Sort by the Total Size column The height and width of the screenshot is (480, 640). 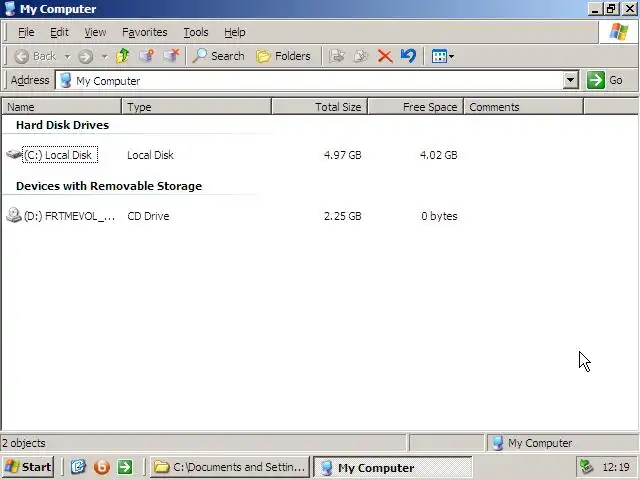click(320, 107)
